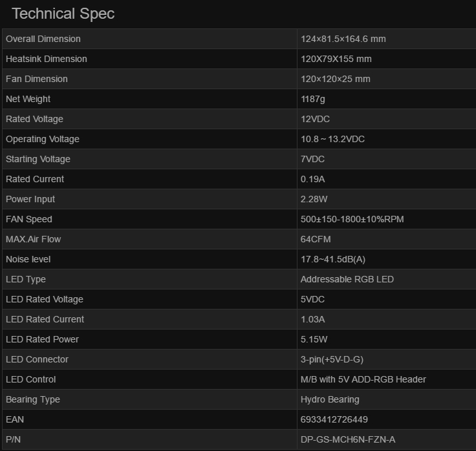Viewport: 476px width, 451px height.
Task: Click the Operating Voltage label
Action: point(43,139)
